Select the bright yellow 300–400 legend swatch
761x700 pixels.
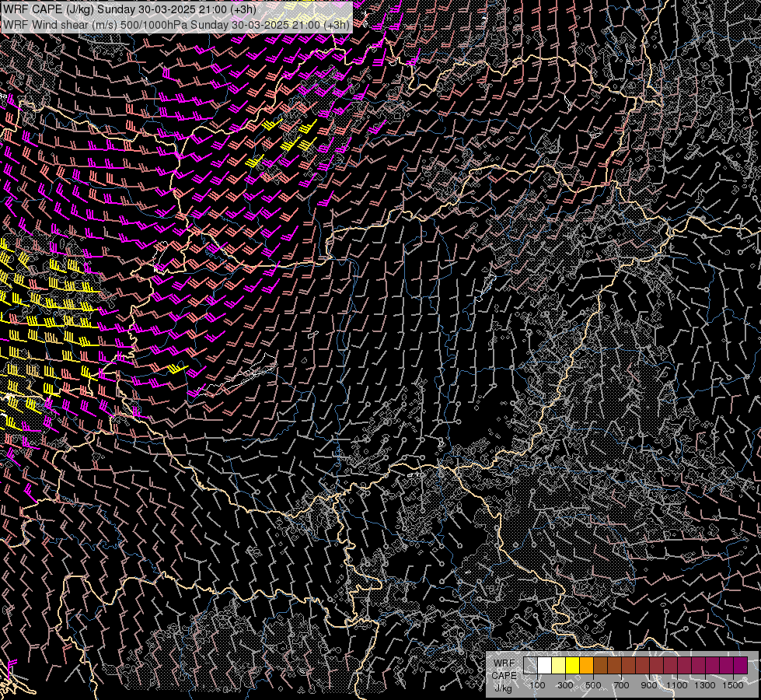tap(573, 666)
